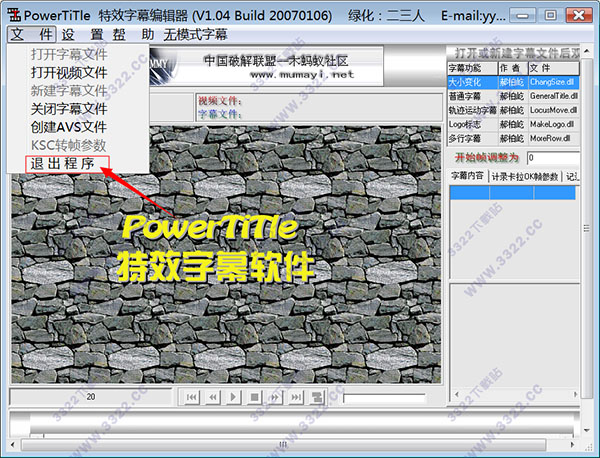Stop playback with the square button
Image resolution: width=600 pixels, height=458 pixels.
tap(254, 397)
